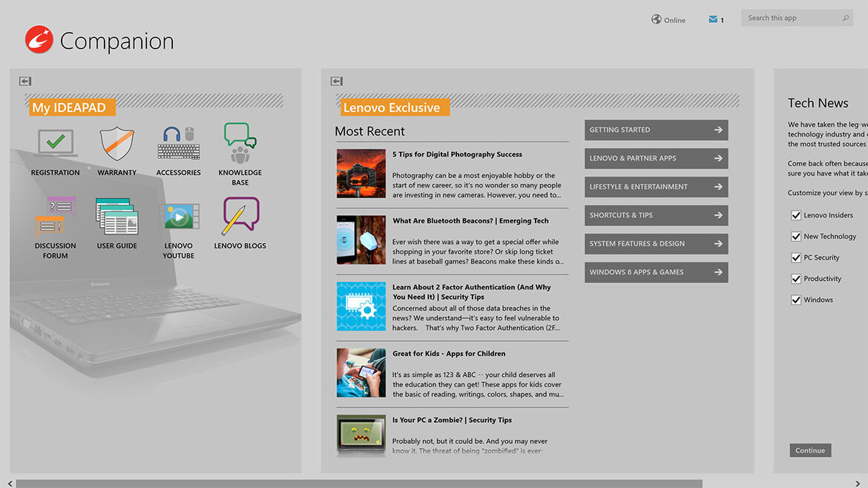The width and height of the screenshot is (868, 488).
Task: Open the Lenovo Blogs icon
Action: point(240,217)
